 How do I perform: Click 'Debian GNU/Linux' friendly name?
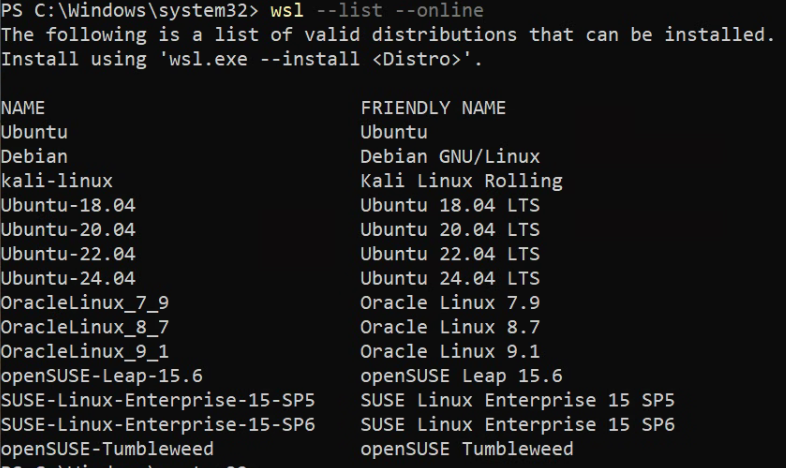pos(450,157)
